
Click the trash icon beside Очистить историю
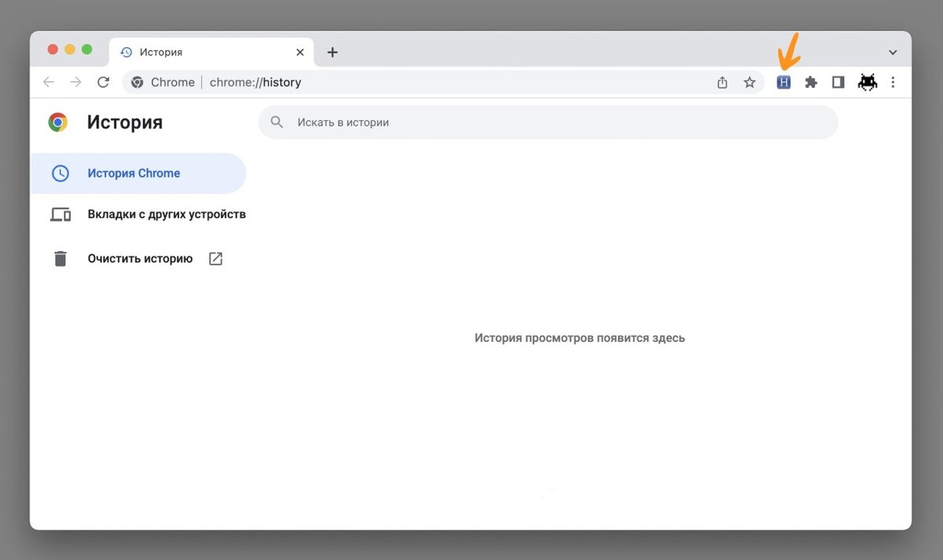pyautogui.click(x=61, y=258)
